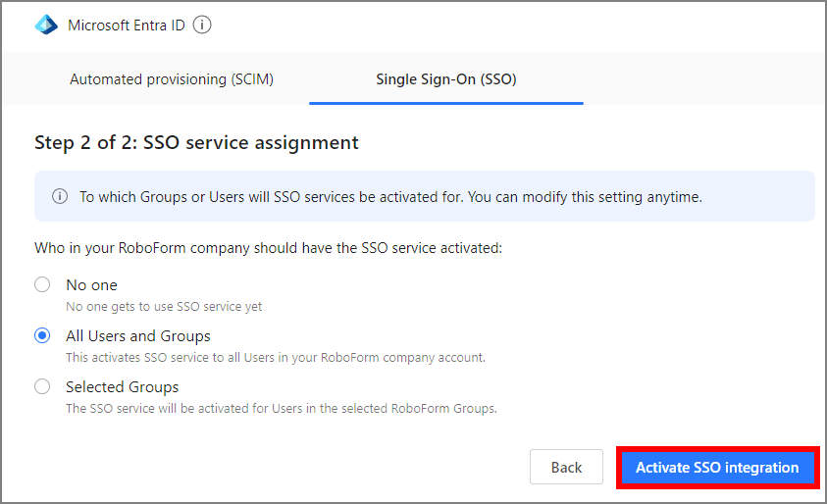The image size is (827, 504).
Task: Go back using the Back button
Action: point(566,468)
